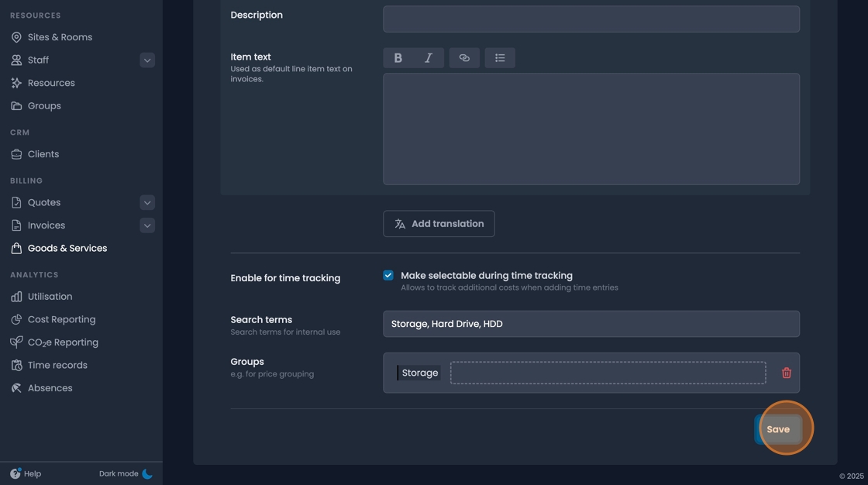Viewport: 868px width, 485px height.
Task: Uncheck Make selectable during time tracking
Action: pos(387,274)
